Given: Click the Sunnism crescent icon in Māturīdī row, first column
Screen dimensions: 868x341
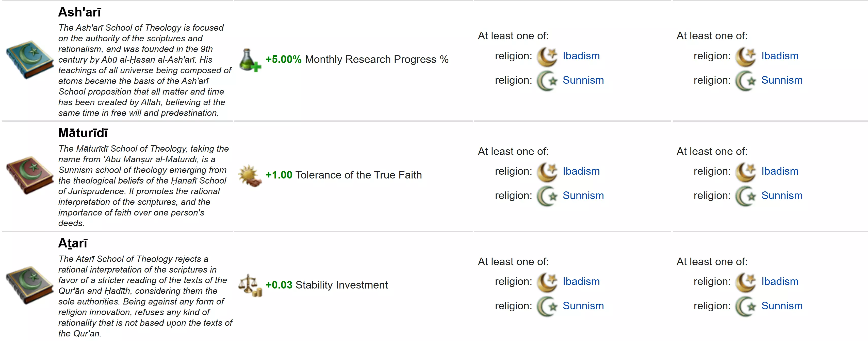Looking at the screenshot, I should [x=547, y=196].
